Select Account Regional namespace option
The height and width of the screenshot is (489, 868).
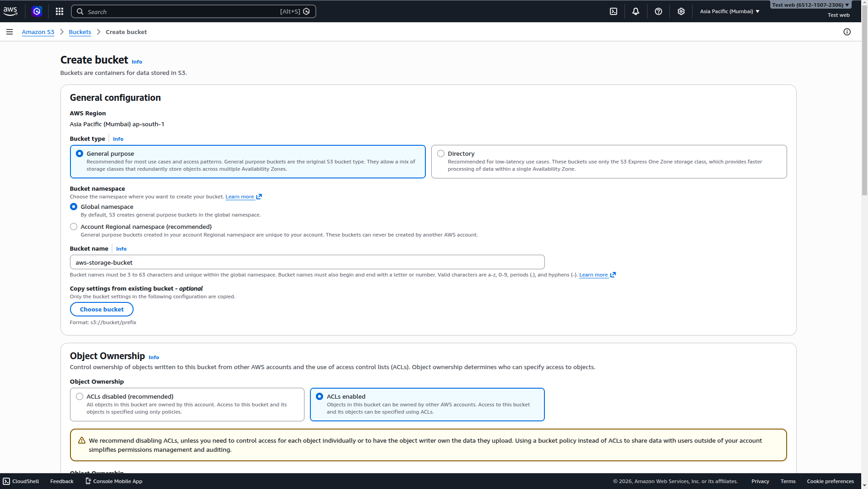(74, 227)
